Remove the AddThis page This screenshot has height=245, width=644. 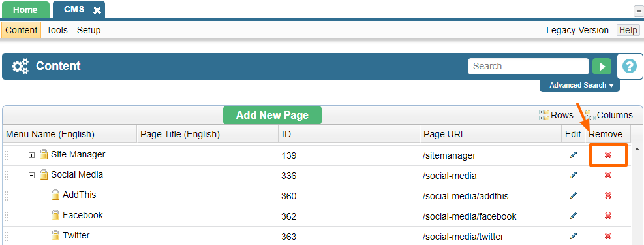[x=608, y=195]
